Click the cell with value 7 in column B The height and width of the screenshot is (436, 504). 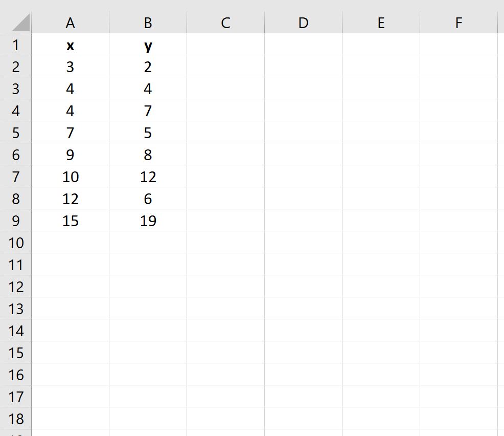pyautogui.click(x=148, y=111)
